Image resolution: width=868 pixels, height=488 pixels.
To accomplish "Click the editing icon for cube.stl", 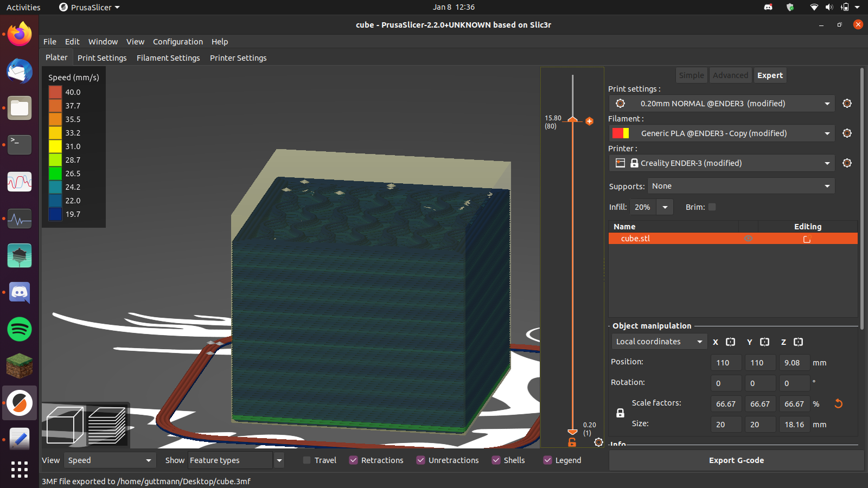I will [807, 239].
